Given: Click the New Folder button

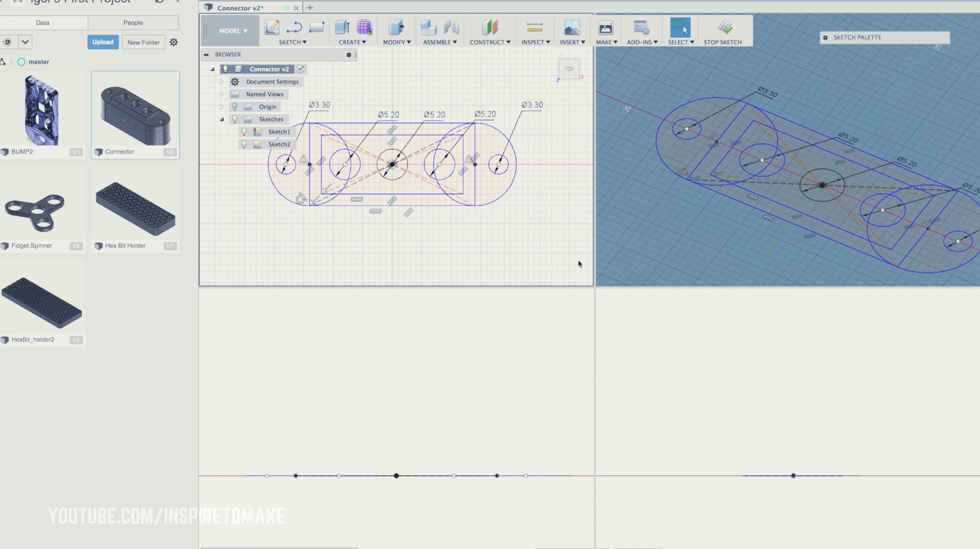Looking at the screenshot, I should point(143,42).
